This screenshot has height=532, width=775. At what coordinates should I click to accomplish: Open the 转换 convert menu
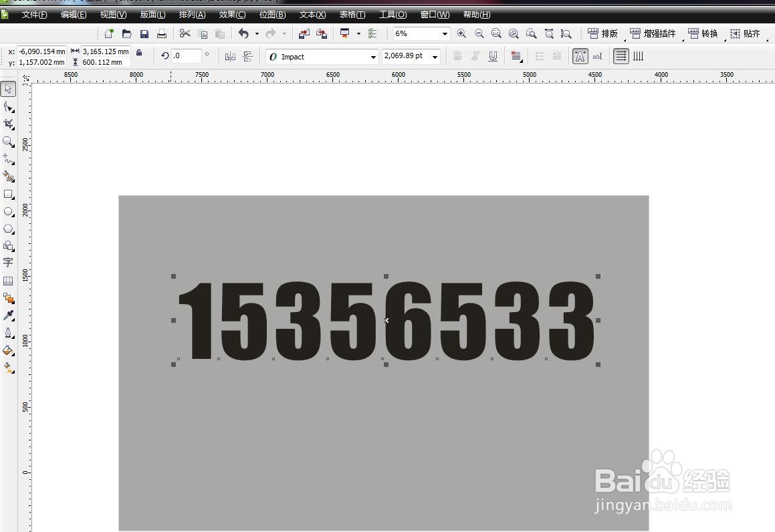tap(702, 33)
